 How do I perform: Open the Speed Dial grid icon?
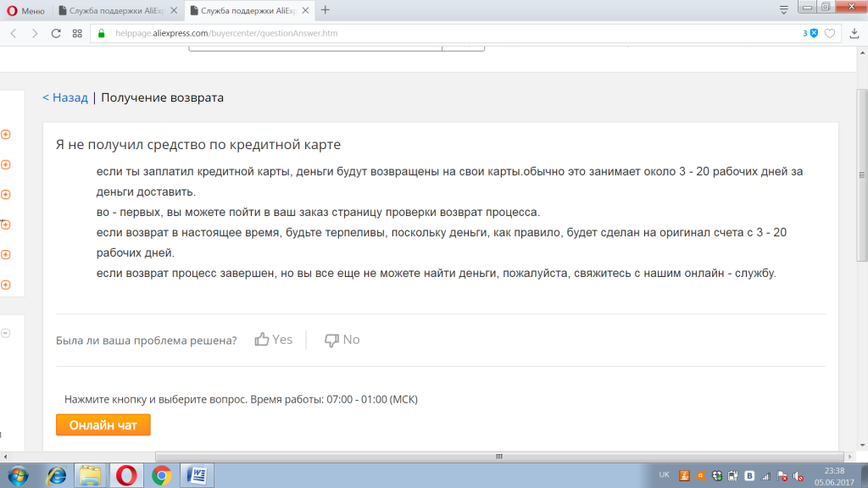77,34
